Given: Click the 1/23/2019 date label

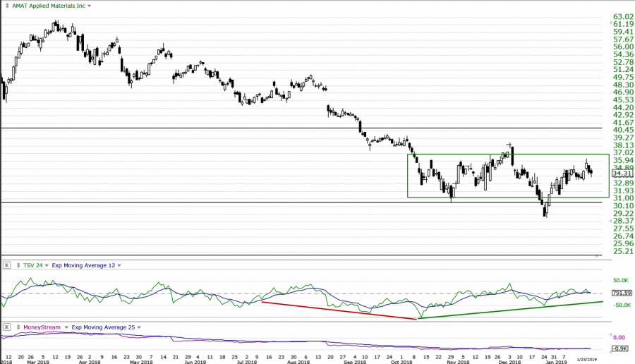Looking at the screenshot, I should pyautogui.click(x=587, y=360).
